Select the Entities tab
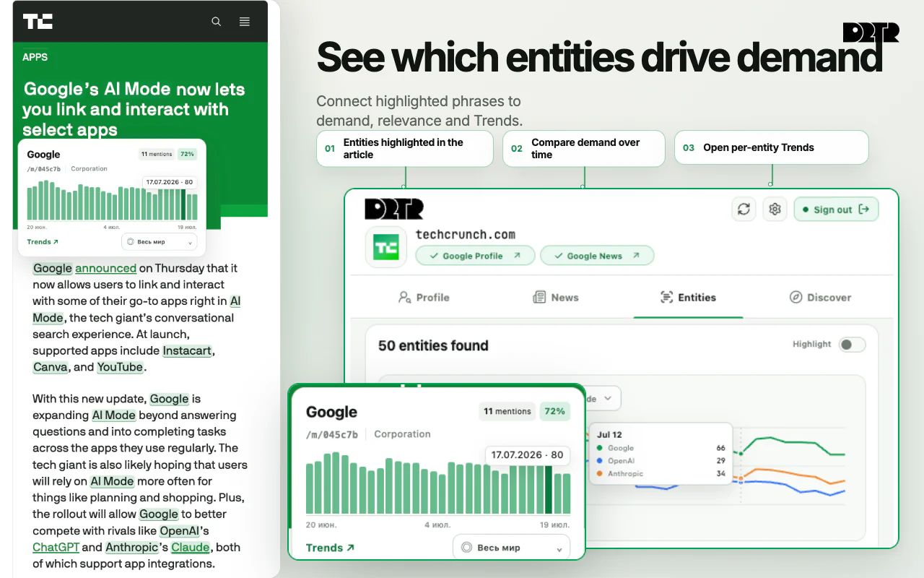Viewport: 924px width, 578px height. point(688,297)
